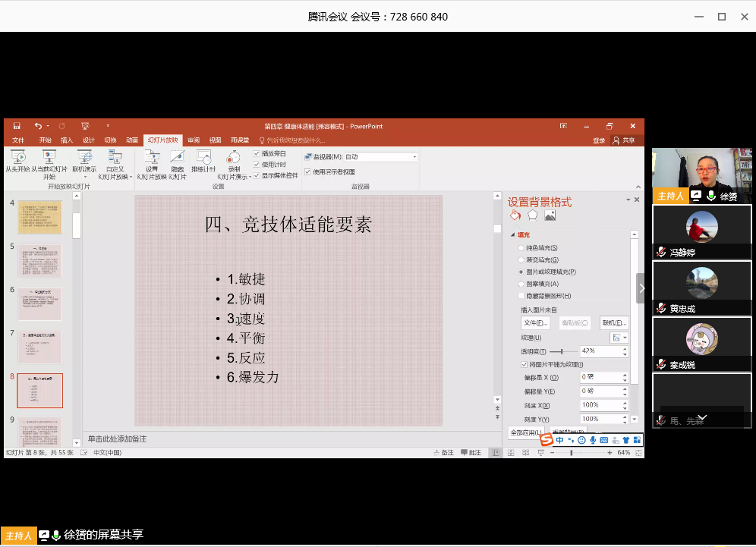The height and width of the screenshot is (547, 756).
Task: Select the picture icon in format pane
Action: pos(550,215)
